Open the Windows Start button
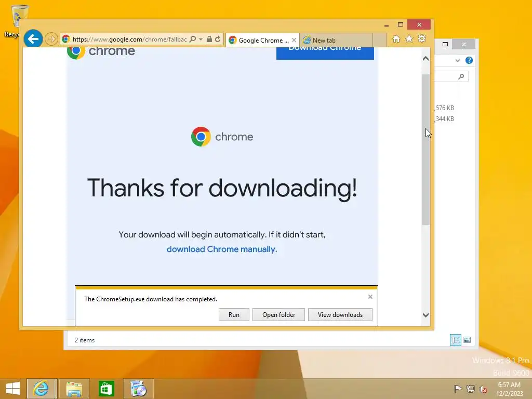Viewport: 532px width, 399px height. tap(13, 389)
